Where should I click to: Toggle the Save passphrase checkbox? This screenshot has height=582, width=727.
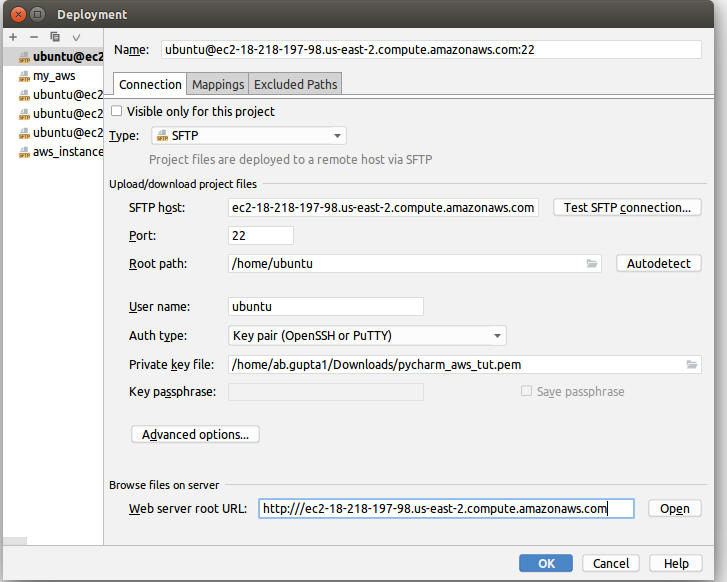526,391
